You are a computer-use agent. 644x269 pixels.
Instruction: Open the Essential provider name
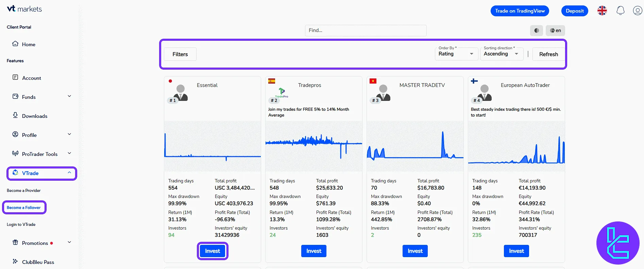tap(207, 85)
